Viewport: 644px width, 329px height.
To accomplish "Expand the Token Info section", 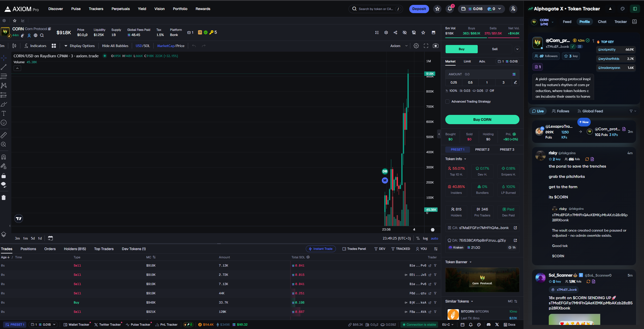I will 456,159.
